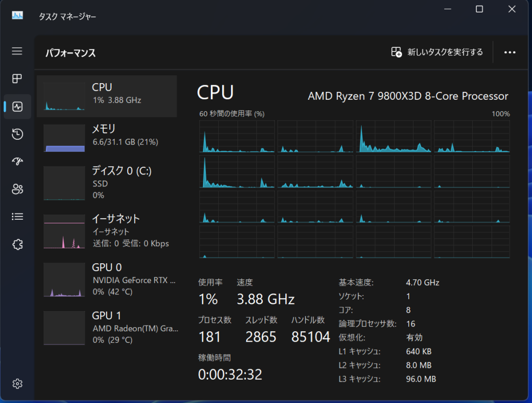Screen dimensions: 532x403
Task: Click the L3 cache 96.0 MB value
Action: 421,379
